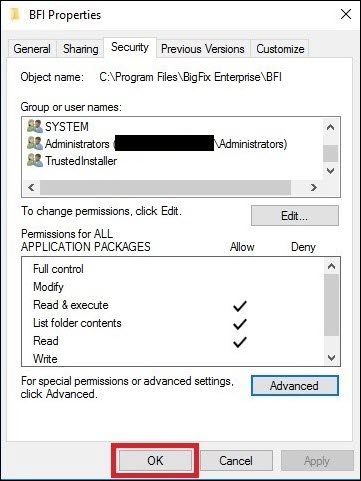The height and width of the screenshot is (481, 361).
Task: Select the TrustedInstaller user icon
Action: click(35, 161)
